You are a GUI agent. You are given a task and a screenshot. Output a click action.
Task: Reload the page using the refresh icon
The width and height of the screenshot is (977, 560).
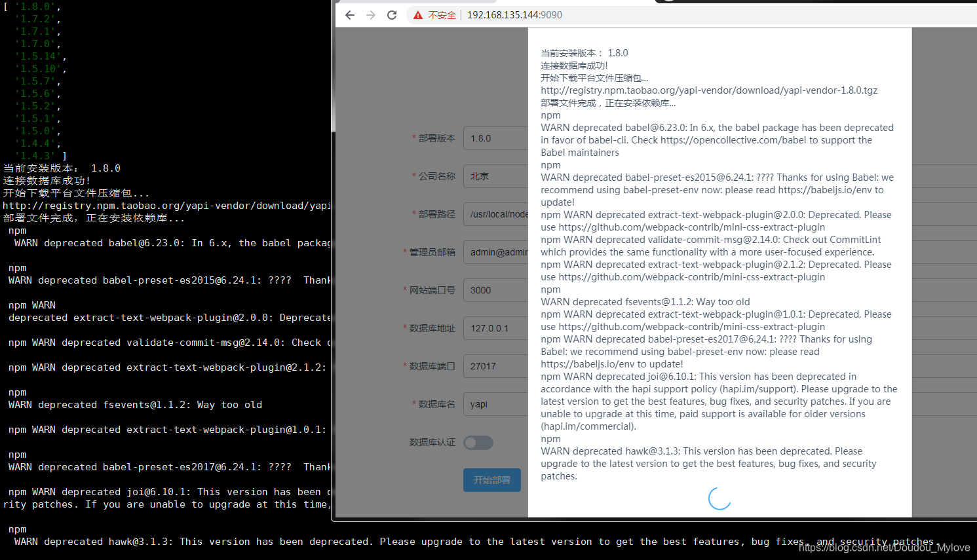(391, 14)
